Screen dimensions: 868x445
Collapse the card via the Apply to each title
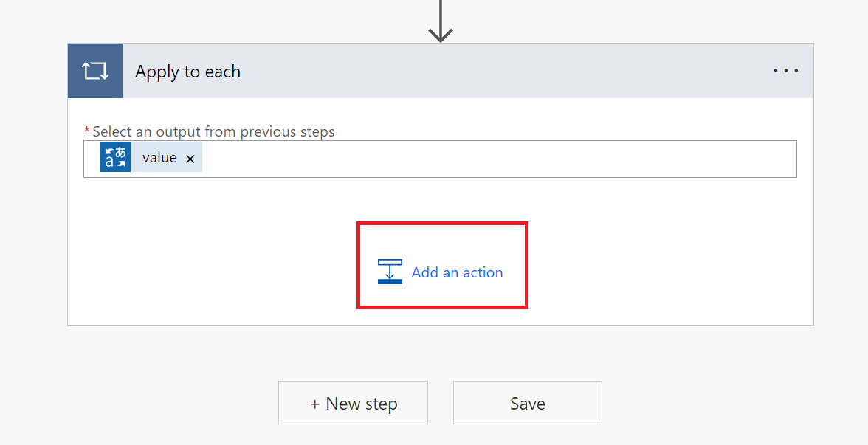pos(187,72)
